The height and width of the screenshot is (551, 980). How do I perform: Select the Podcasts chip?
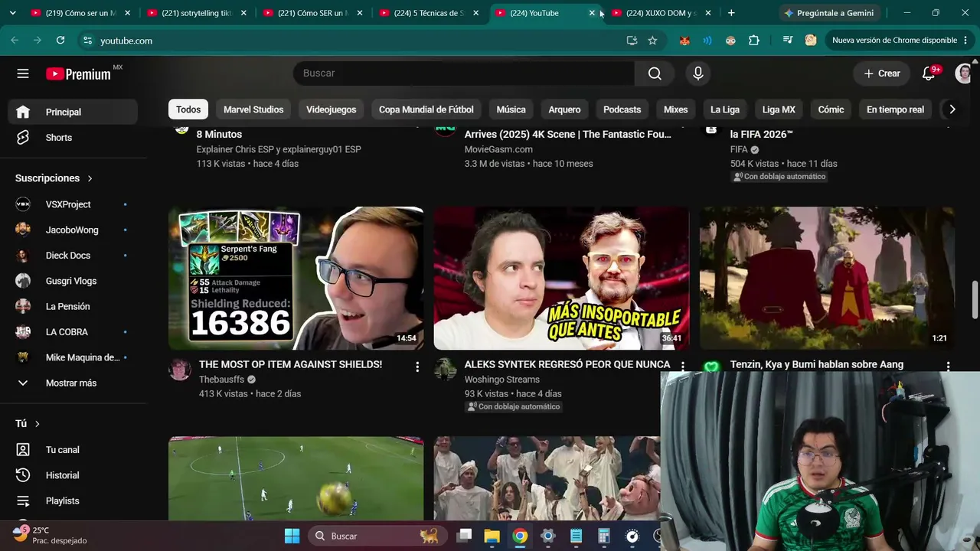(x=622, y=109)
